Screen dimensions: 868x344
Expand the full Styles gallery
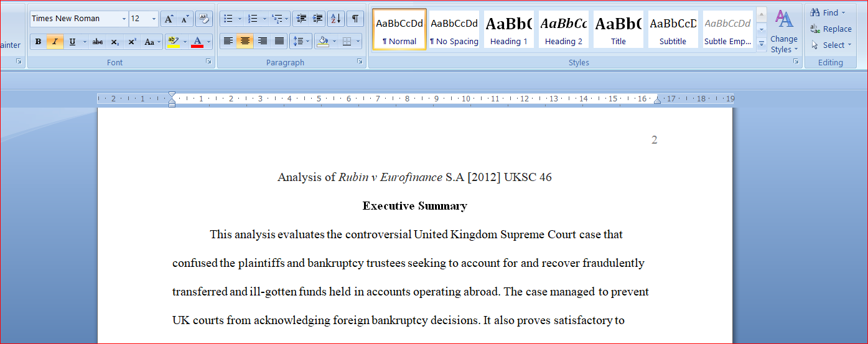click(x=762, y=44)
